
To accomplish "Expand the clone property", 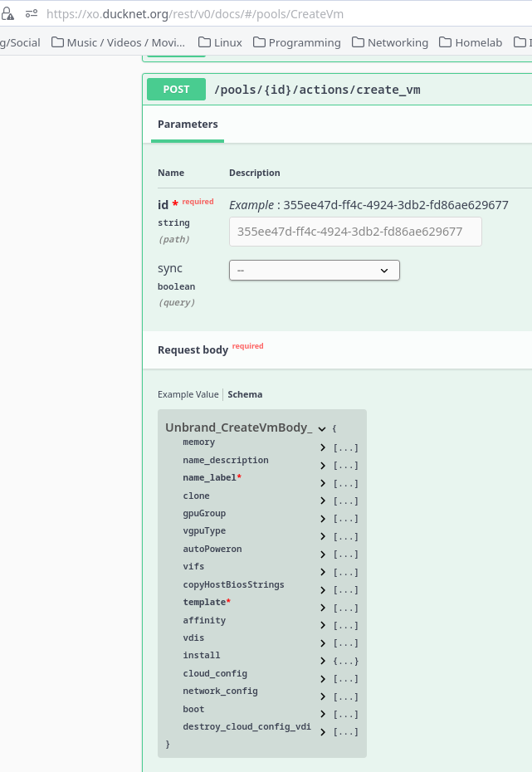I will click(323, 501).
